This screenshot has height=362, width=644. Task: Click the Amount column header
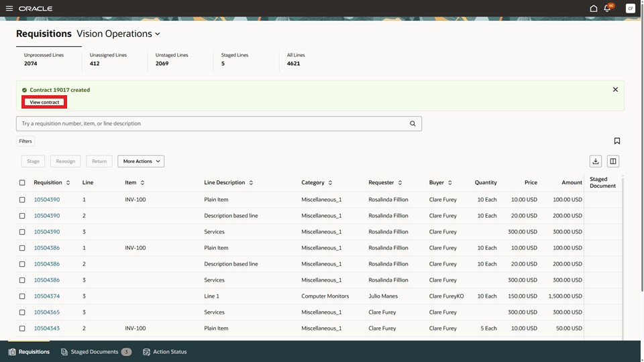tap(572, 182)
